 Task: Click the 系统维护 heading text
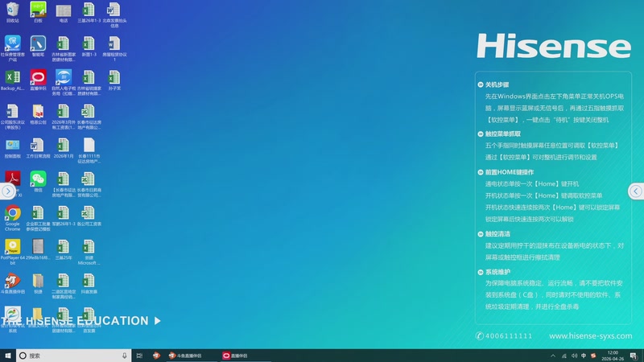click(497, 272)
